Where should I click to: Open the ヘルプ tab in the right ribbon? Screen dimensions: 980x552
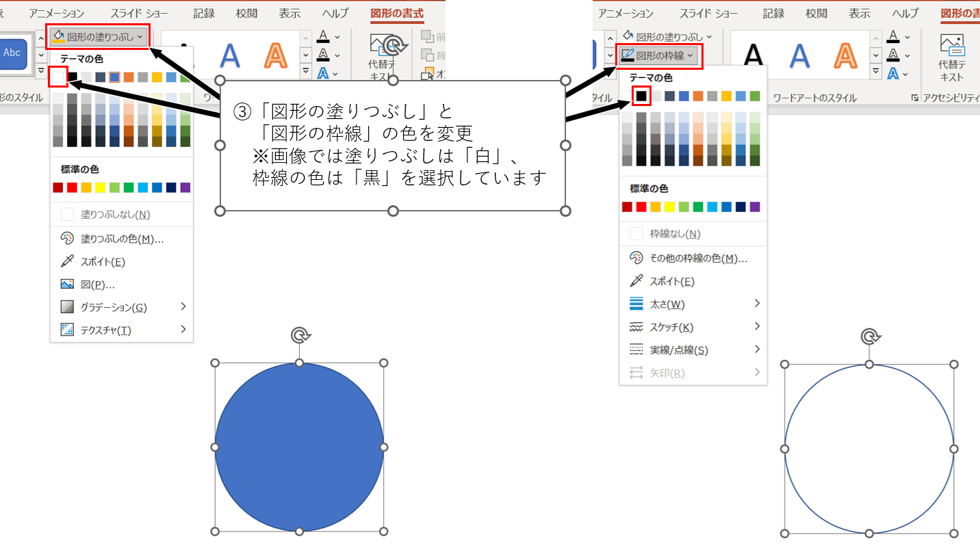pyautogui.click(x=905, y=14)
